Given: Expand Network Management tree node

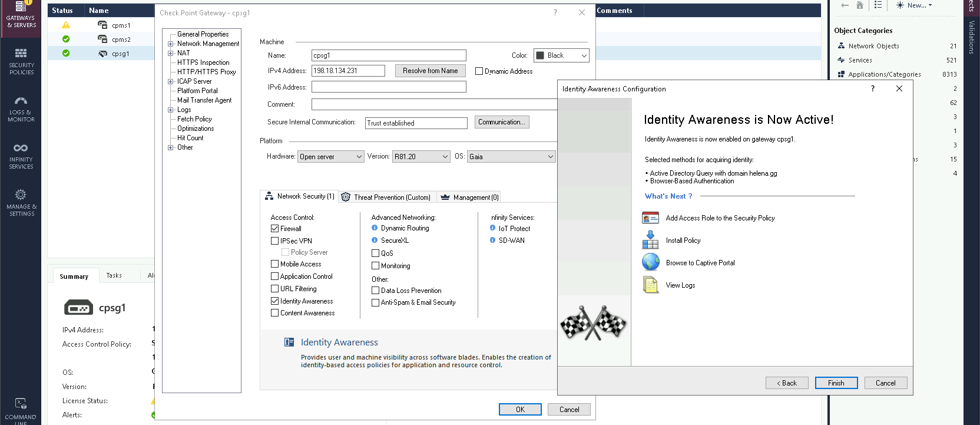Looking at the screenshot, I should (x=171, y=44).
